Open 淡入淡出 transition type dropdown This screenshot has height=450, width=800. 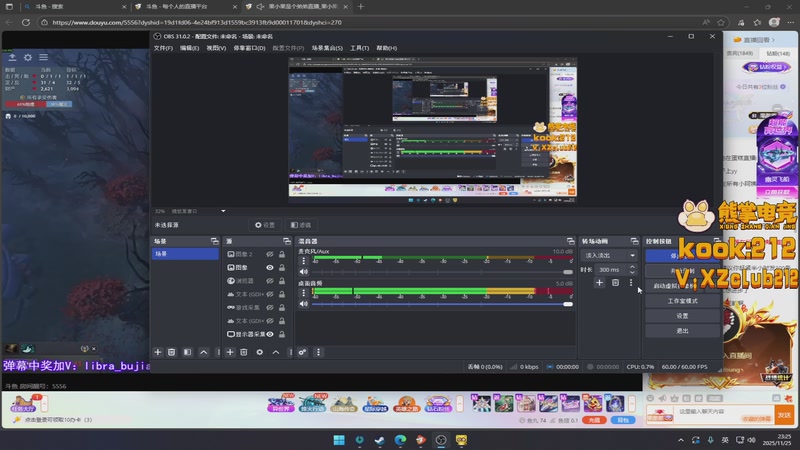[610, 255]
